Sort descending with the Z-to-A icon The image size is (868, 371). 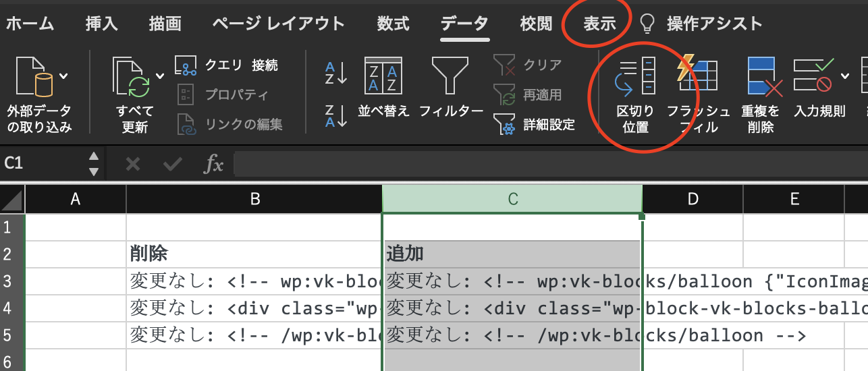pyautogui.click(x=336, y=115)
